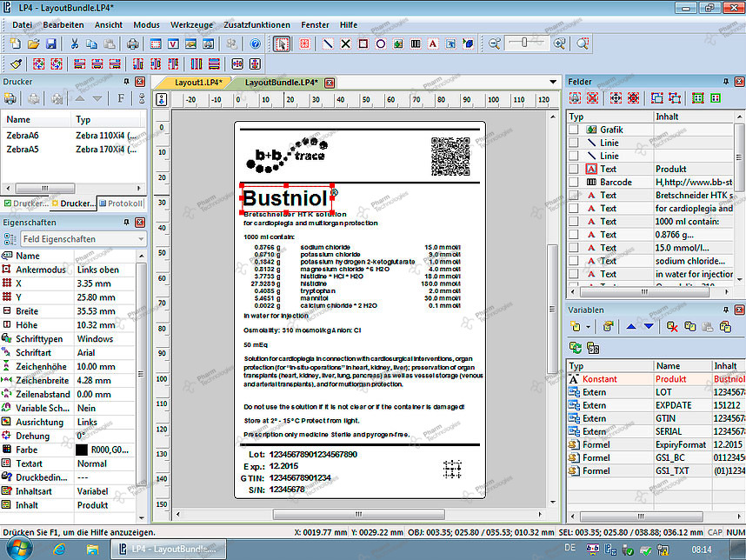
Task: Click the zoom-to-selection magnifier icon
Action: click(x=583, y=43)
